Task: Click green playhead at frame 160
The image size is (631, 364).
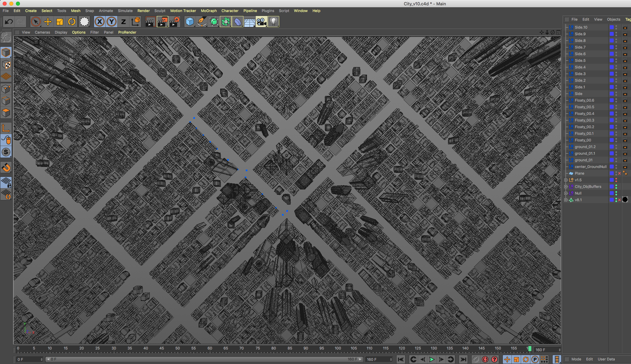Action: [530, 349]
